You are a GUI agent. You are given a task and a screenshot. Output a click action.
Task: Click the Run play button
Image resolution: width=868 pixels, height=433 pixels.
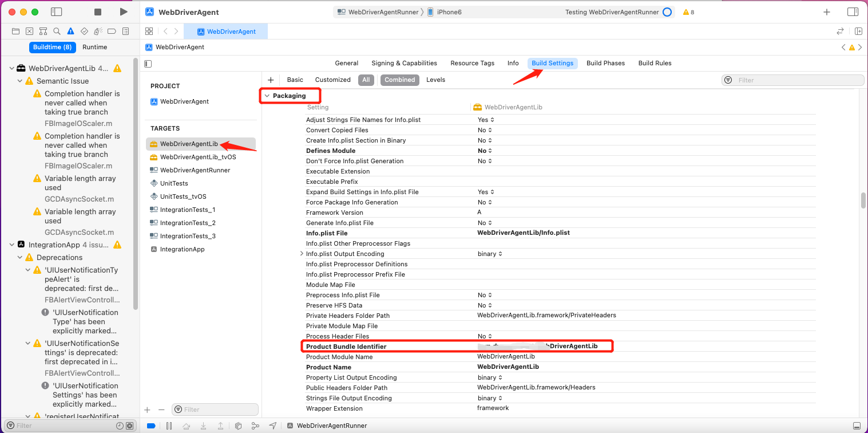124,12
